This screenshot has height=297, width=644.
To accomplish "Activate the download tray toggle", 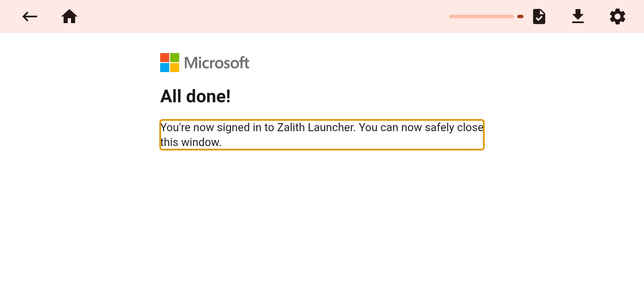I will tap(578, 16).
